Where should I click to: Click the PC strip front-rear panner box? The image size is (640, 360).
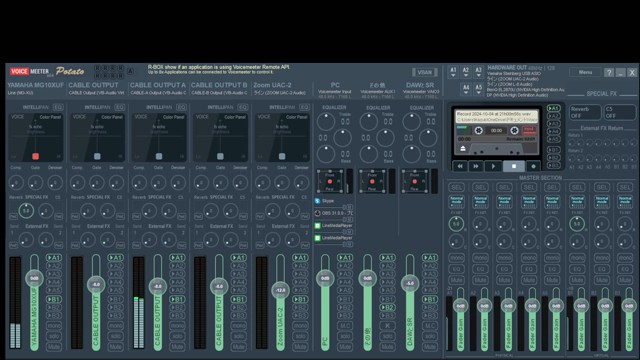pos(330,181)
